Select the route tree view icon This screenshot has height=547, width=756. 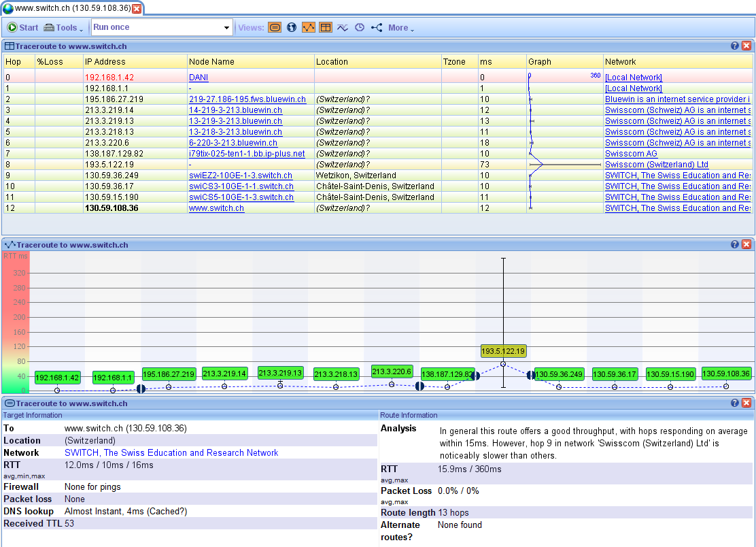pos(376,27)
